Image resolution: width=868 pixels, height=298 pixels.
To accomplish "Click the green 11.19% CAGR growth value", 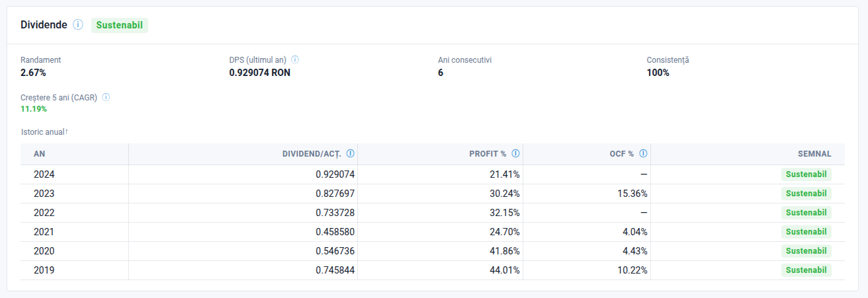I will coord(34,109).
